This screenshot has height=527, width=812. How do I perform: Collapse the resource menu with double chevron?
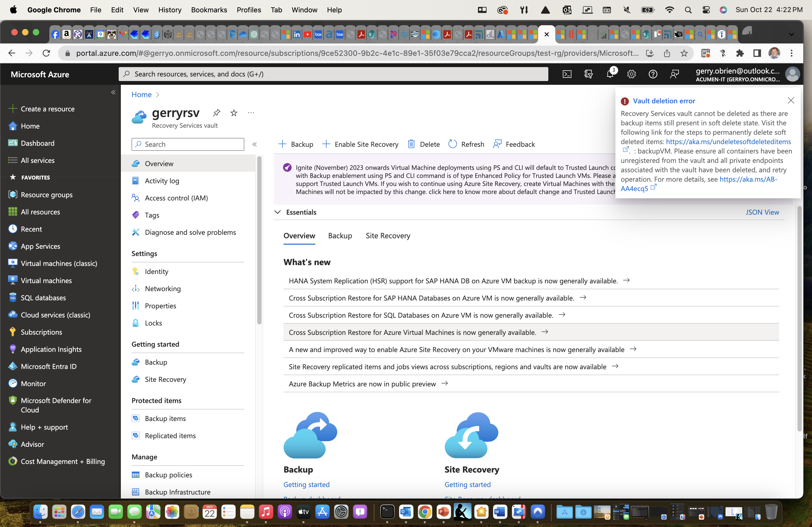[255, 144]
